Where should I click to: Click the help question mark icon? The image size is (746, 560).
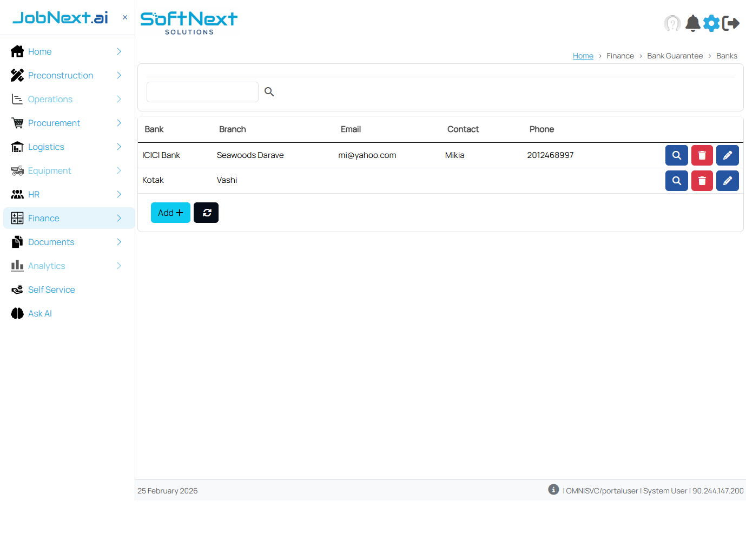click(x=672, y=23)
